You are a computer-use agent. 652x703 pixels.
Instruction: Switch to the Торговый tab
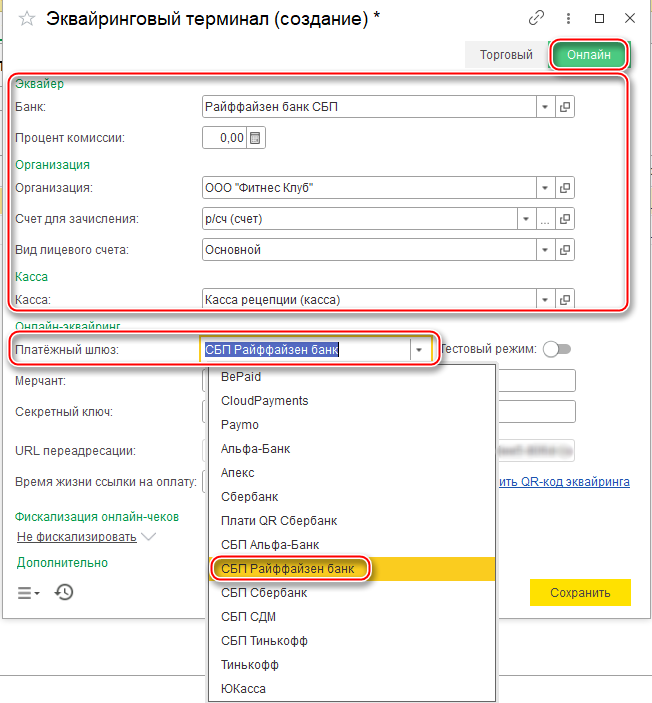pos(506,55)
